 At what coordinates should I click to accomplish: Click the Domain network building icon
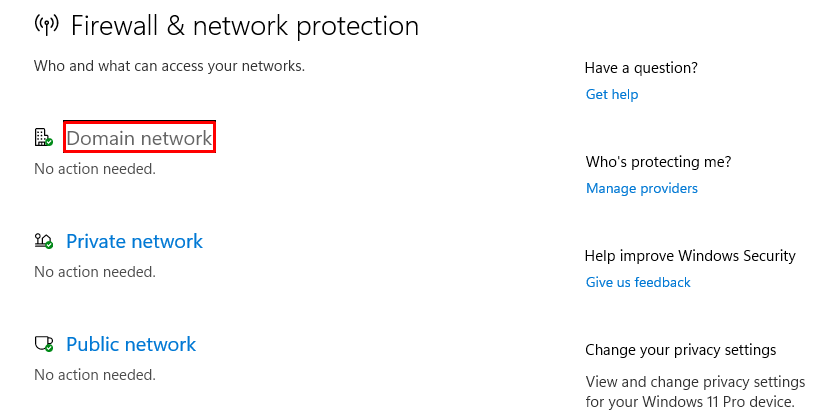pos(43,138)
